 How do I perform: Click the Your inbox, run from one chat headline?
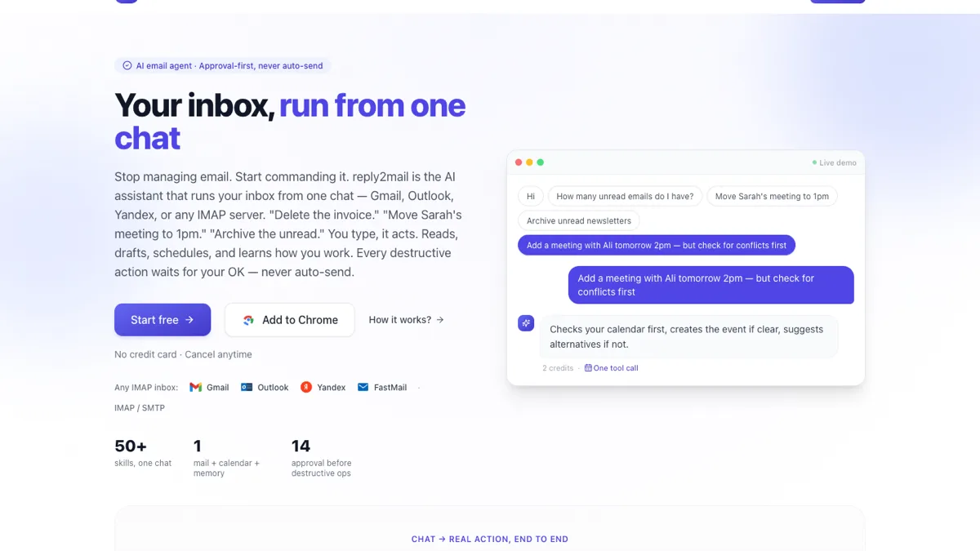(x=290, y=122)
